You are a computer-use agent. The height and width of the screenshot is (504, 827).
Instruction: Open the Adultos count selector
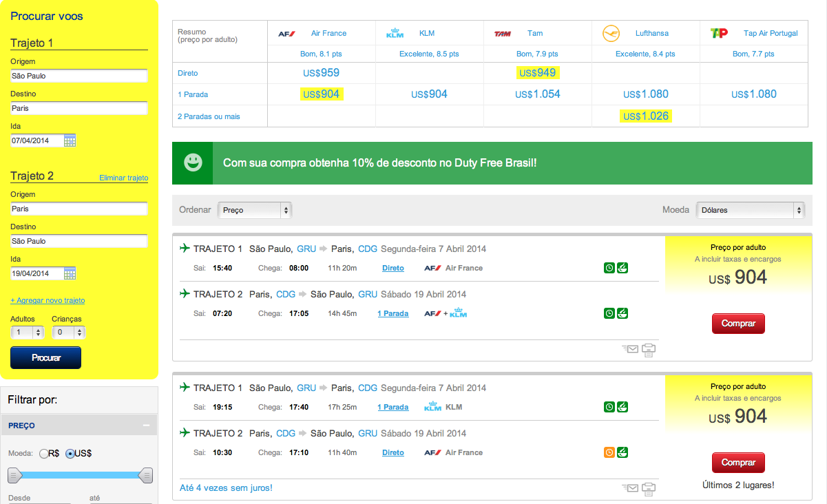click(x=28, y=333)
